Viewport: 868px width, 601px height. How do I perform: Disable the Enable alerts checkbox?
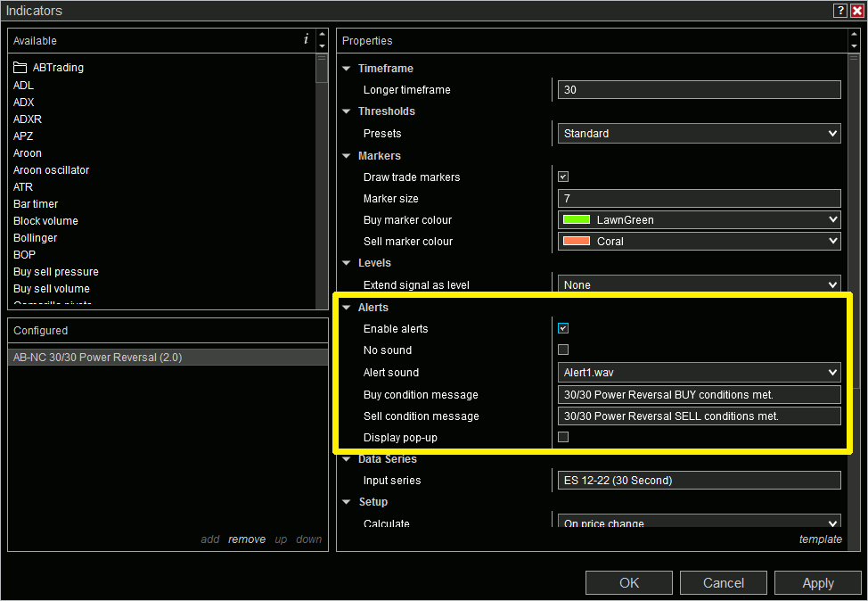(x=562, y=328)
